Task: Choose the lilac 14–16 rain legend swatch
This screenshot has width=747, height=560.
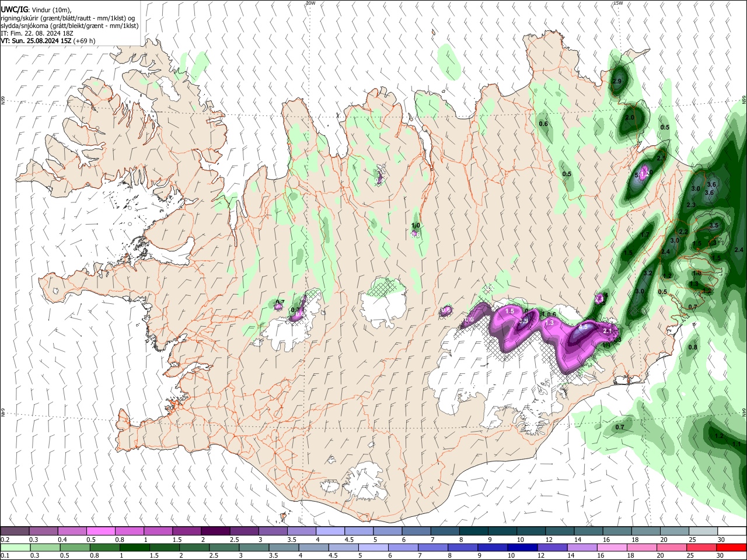Action: [582, 547]
